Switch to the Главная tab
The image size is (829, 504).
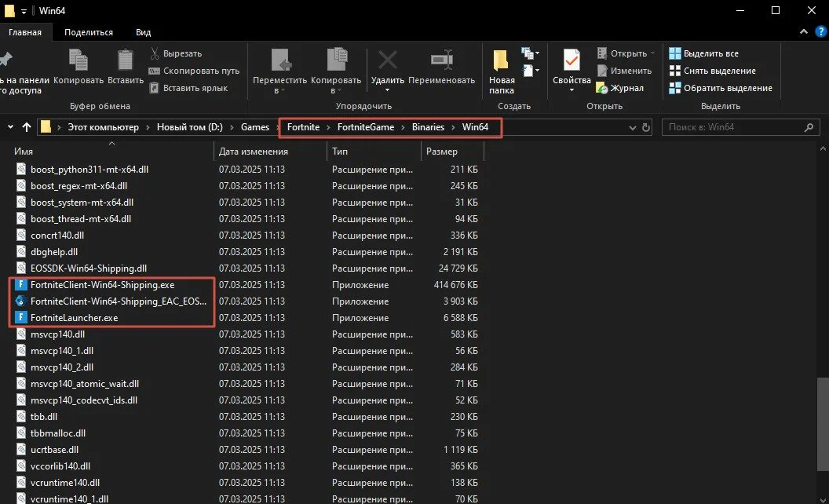click(x=25, y=32)
